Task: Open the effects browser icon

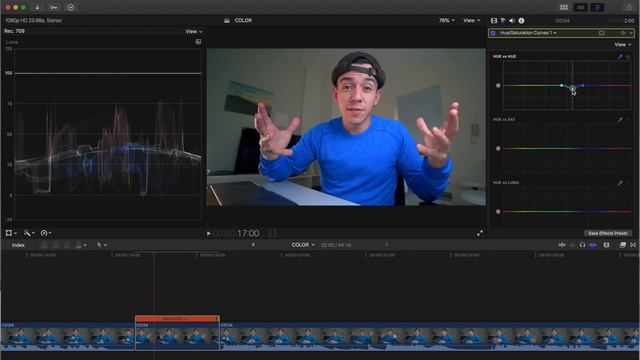Action: 623,245
